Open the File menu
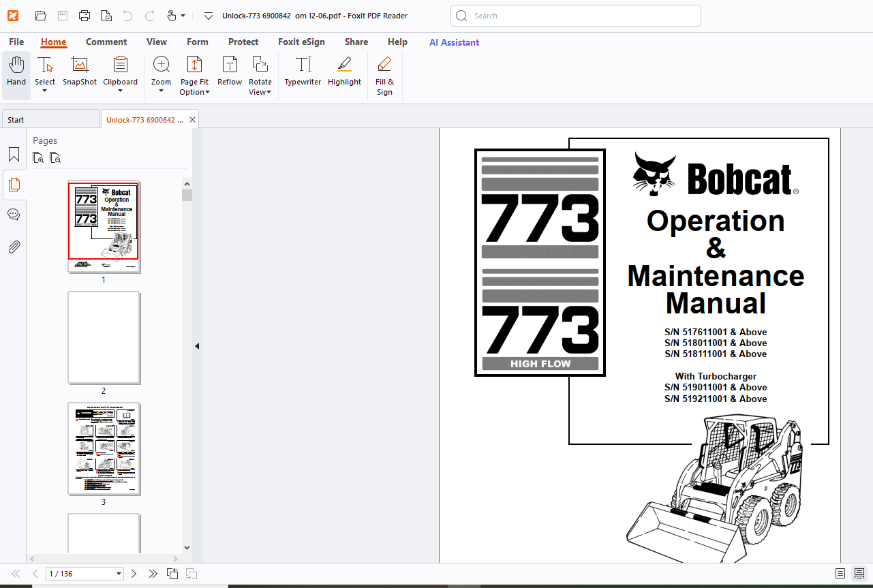This screenshot has height=588, width=873. (16, 42)
